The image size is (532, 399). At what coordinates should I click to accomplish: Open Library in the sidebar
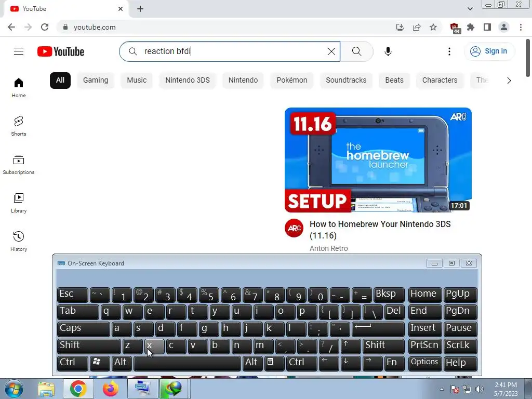19,203
